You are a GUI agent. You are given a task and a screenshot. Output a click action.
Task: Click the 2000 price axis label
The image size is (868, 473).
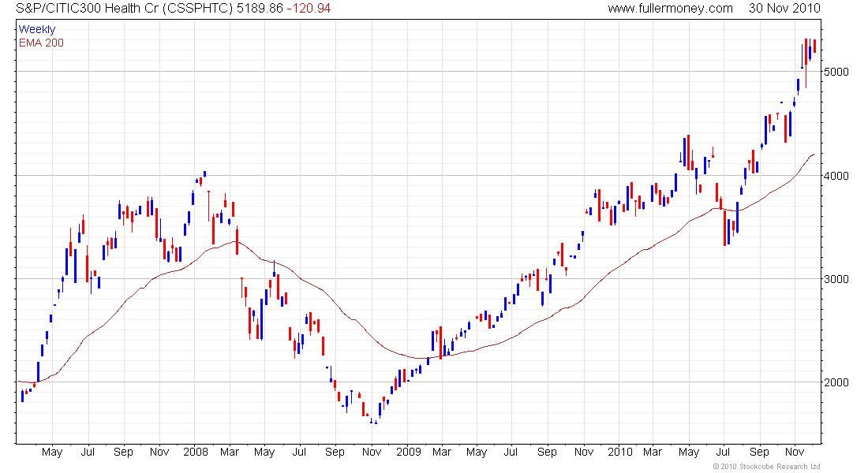coord(836,382)
